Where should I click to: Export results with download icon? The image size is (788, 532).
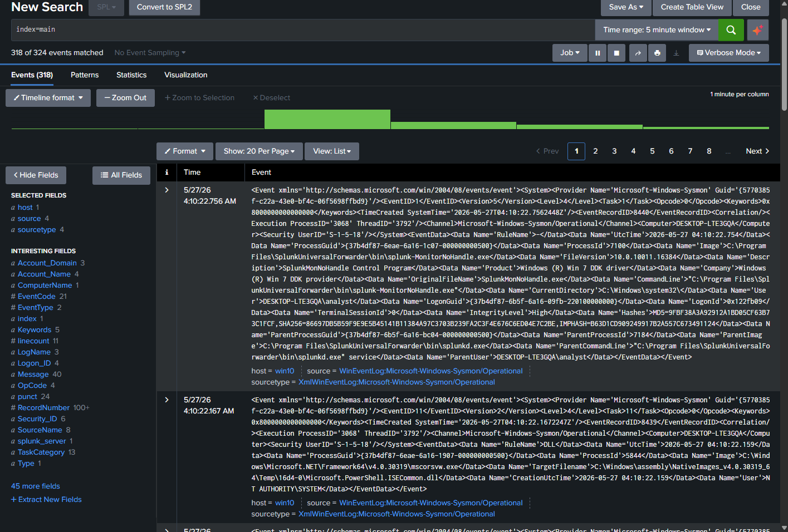(676, 53)
